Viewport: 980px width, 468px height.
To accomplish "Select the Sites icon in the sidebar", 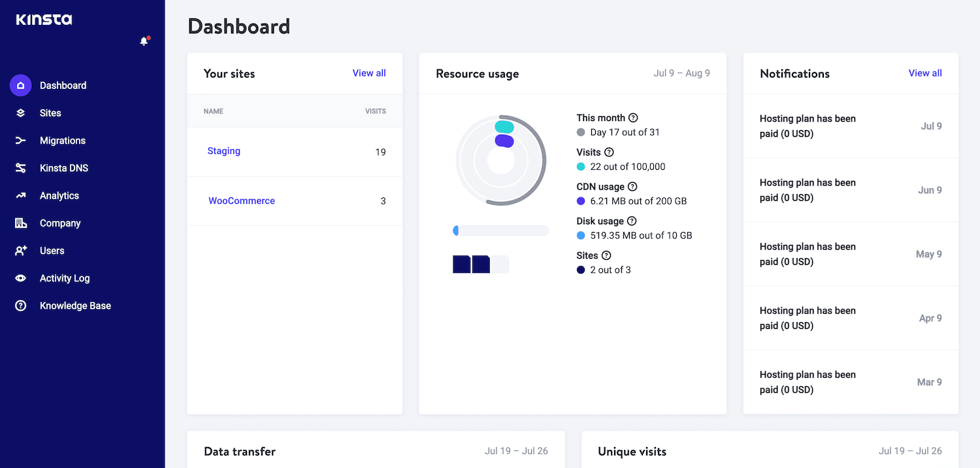I will 20,112.
